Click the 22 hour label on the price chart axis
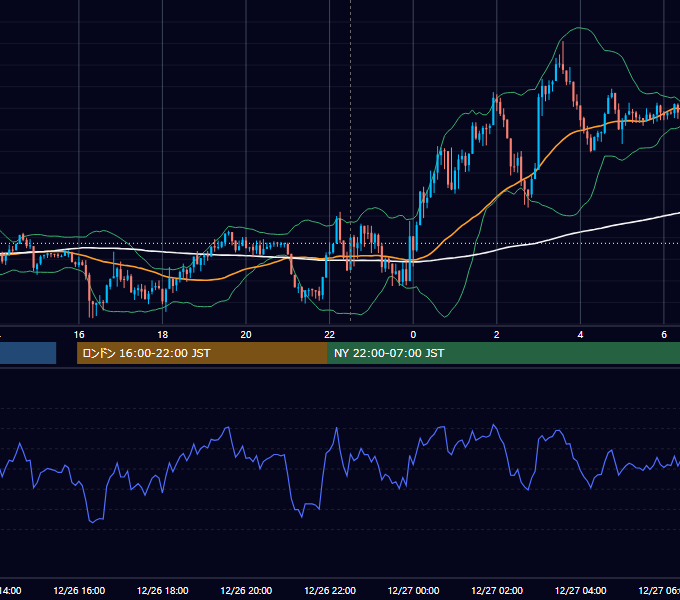The width and height of the screenshot is (680, 600). click(330, 335)
